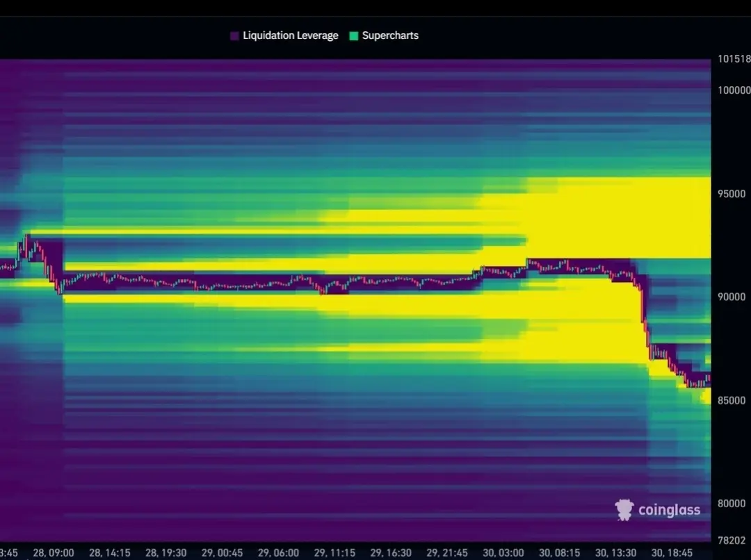
Task: Click the 78202 price axis label
Action: 732,541
